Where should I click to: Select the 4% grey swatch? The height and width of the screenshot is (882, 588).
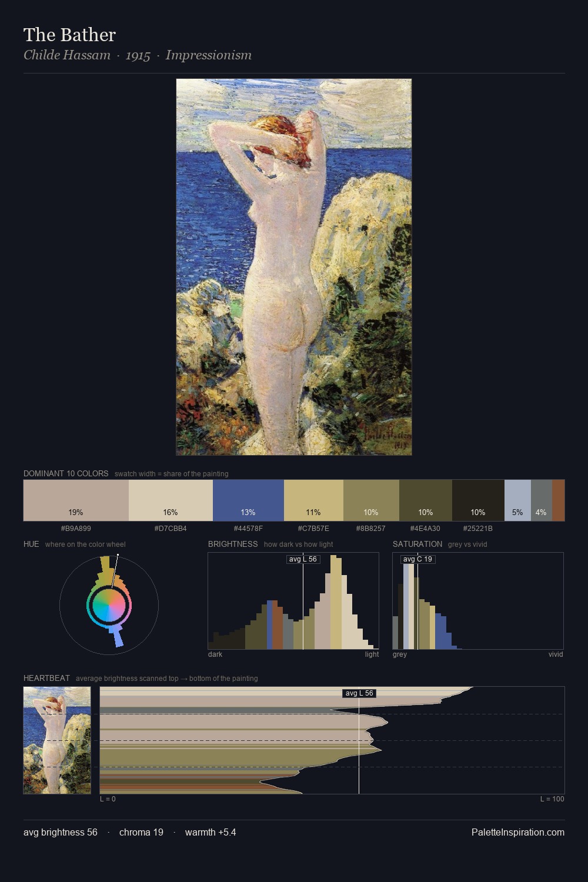point(542,500)
